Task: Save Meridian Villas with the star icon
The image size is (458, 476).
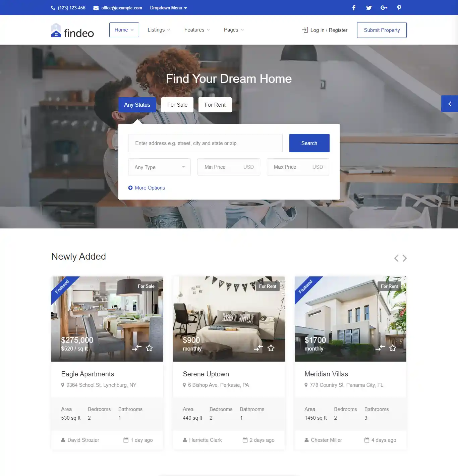Action: [x=392, y=348]
